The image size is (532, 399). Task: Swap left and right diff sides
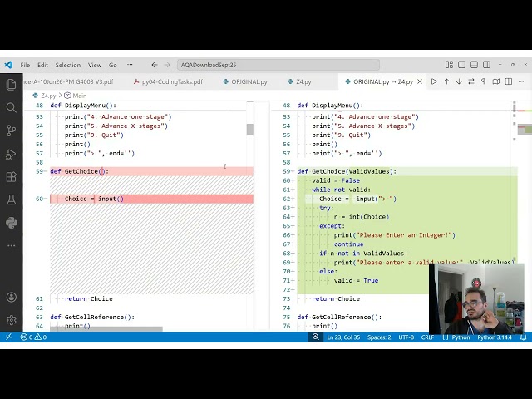coord(471,81)
